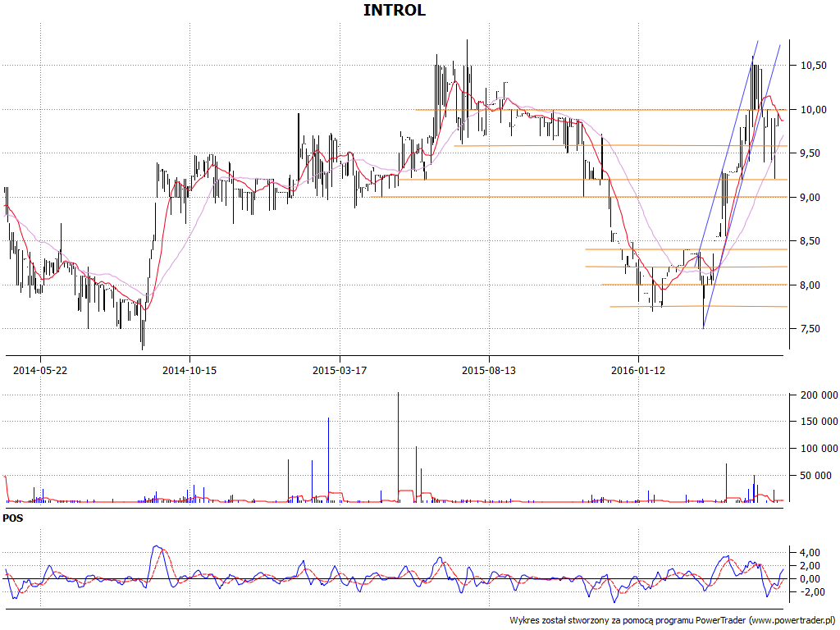
Task: Click the 10,00 price axis label
Action: [x=813, y=110]
